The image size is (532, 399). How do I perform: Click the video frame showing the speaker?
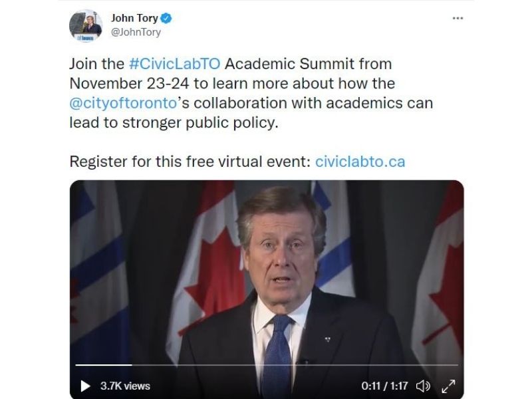267,271
